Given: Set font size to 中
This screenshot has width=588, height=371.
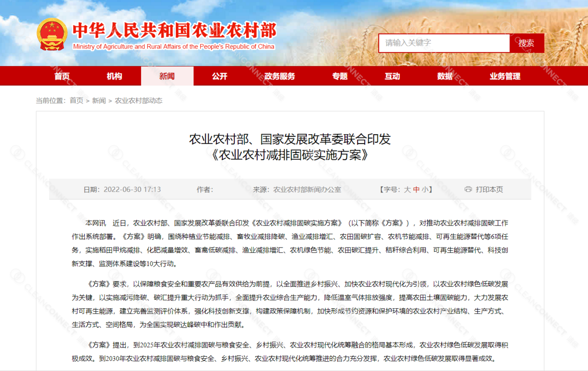Looking at the screenshot, I should pos(416,190).
